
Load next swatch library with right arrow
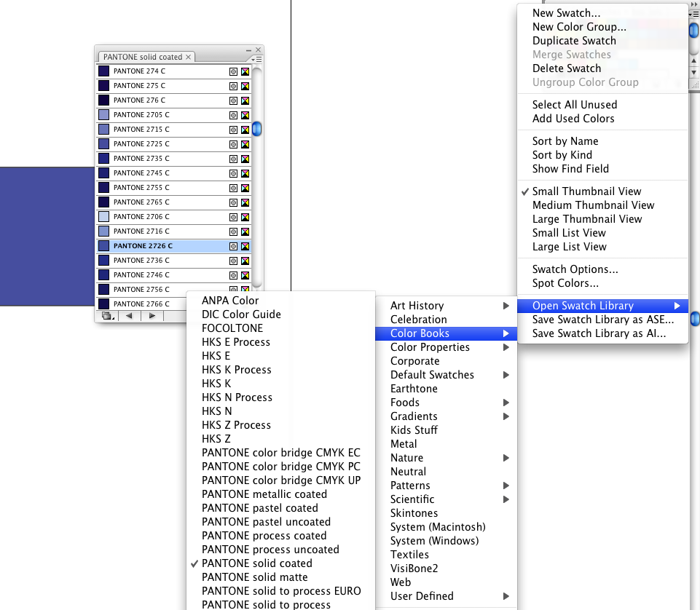tap(152, 316)
